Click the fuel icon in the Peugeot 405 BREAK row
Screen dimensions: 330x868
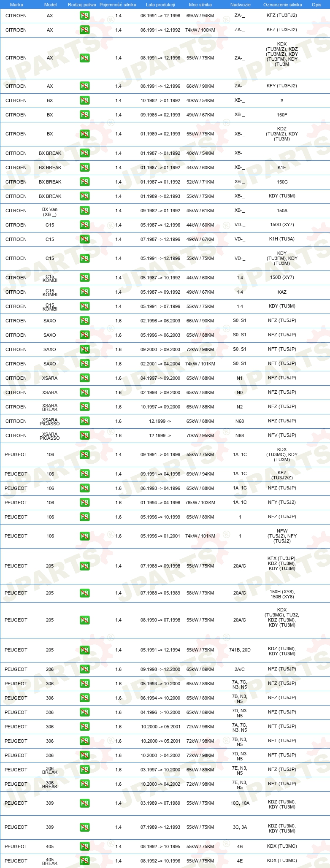(84, 861)
